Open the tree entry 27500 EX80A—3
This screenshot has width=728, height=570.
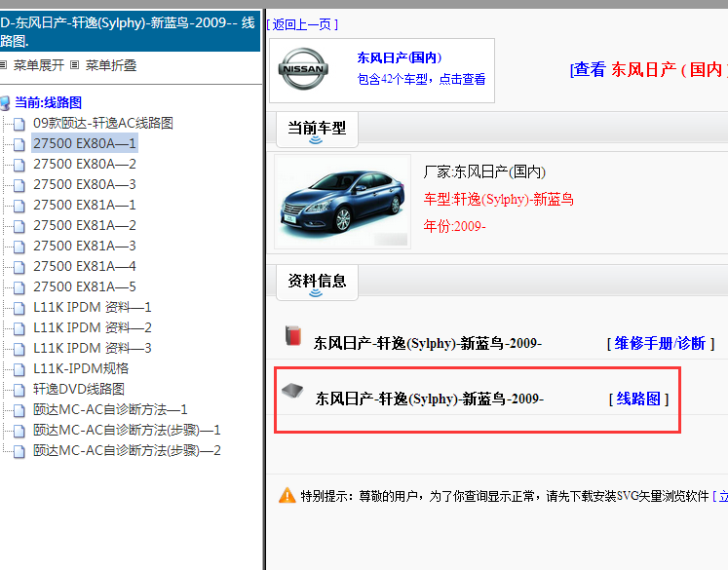(x=85, y=185)
